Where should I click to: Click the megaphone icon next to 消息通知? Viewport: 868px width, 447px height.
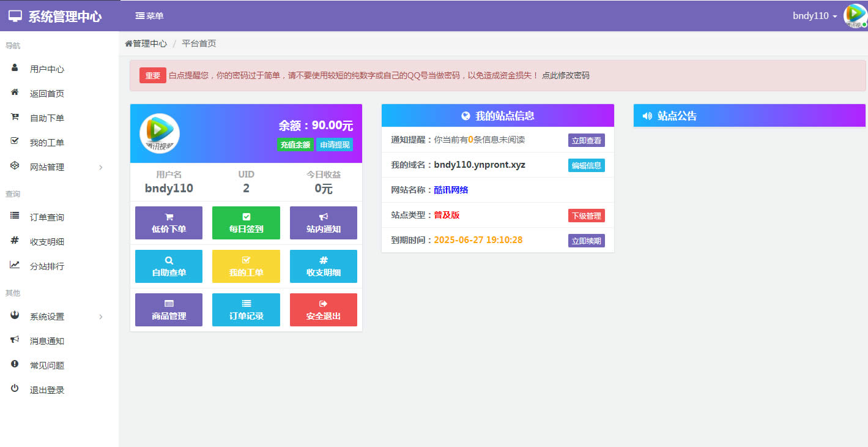tap(15, 340)
